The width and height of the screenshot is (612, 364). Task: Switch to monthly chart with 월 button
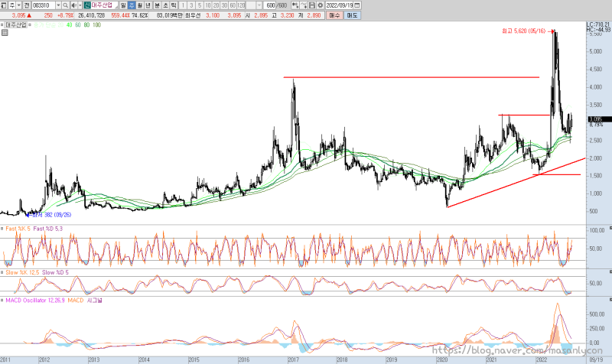pos(140,5)
